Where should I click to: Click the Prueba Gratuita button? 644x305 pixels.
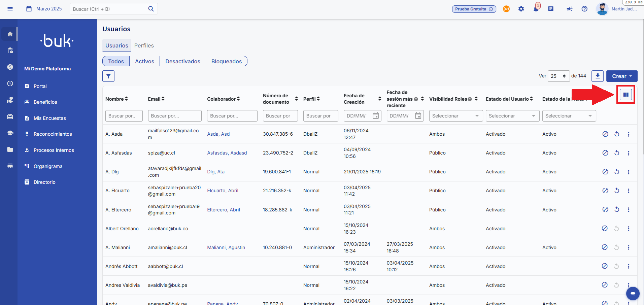click(474, 9)
